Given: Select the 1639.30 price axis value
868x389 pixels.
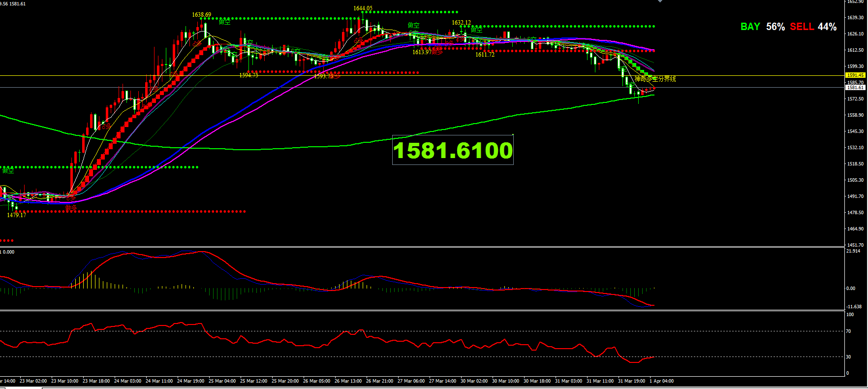Looking at the screenshot, I should click(x=855, y=18).
